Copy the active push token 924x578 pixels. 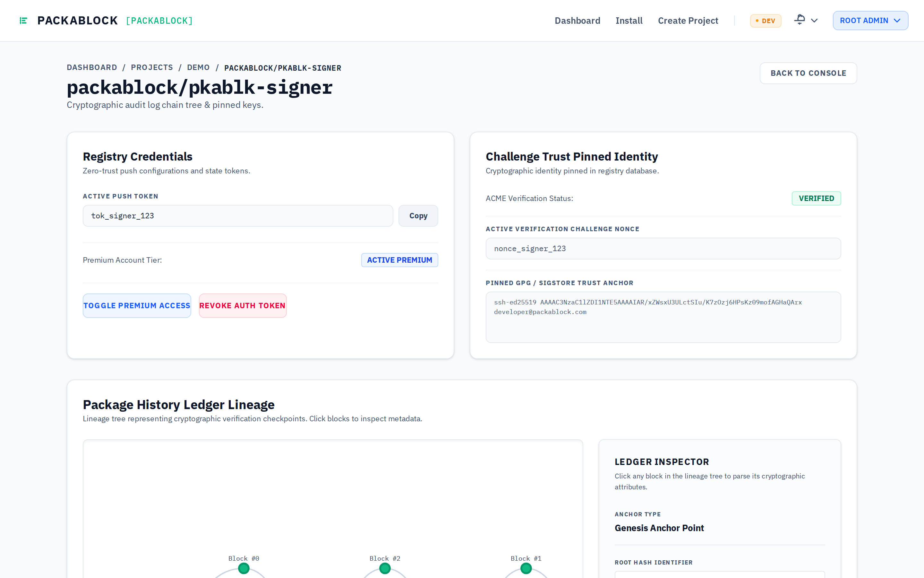[418, 215]
